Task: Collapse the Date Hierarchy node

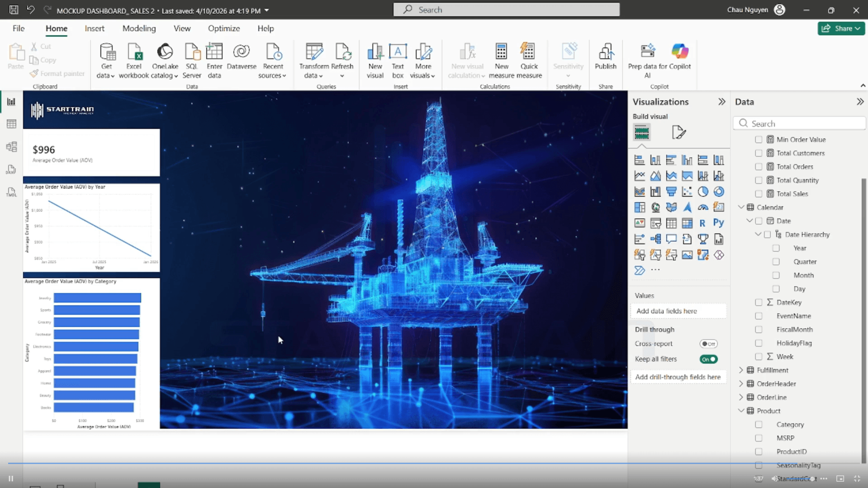Action: pyautogui.click(x=758, y=234)
